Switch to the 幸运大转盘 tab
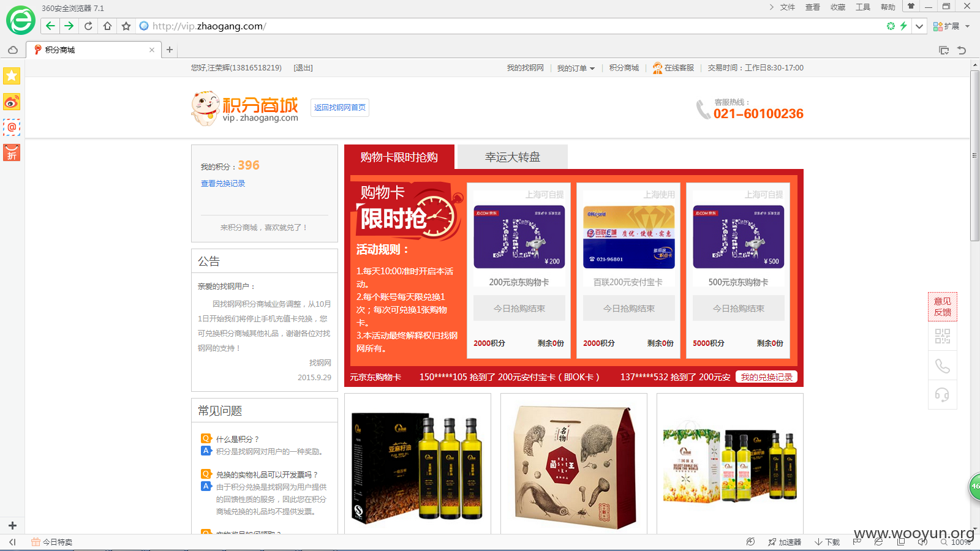The height and width of the screenshot is (551, 980). pos(513,157)
